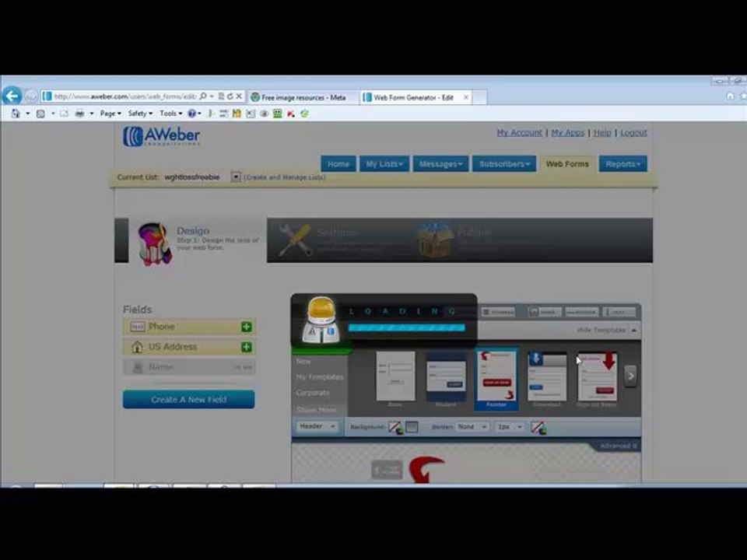The image size is (747, 560).
Task: Click the browser Back arrow button
Action: [x=12, y=96]
